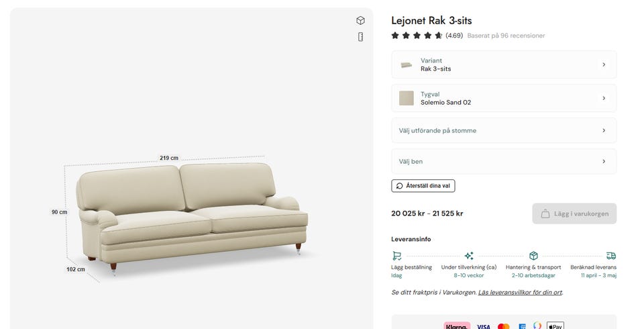Click the Mastercard payment logo
644x329 pixels.
503,326
